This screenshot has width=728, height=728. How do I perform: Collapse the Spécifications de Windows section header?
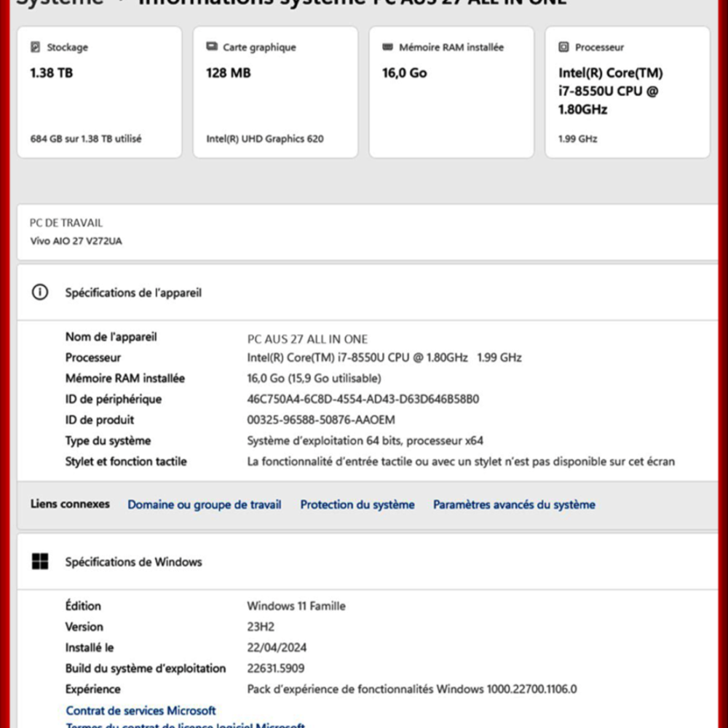(x=364, y=561)
